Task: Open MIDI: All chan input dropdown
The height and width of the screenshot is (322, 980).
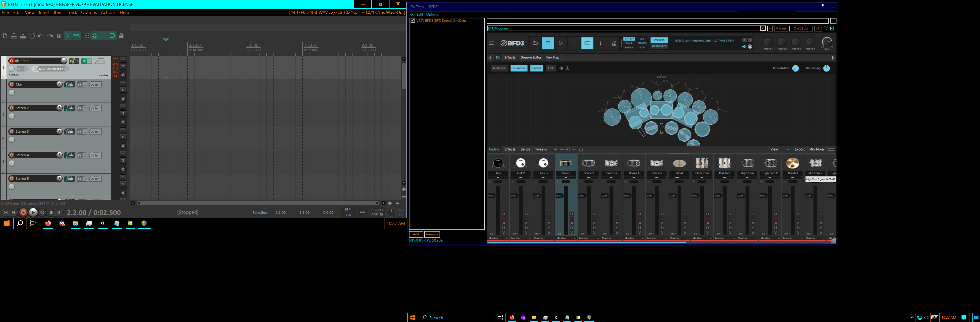Action: pyautogui.click(x=53, y=69)
